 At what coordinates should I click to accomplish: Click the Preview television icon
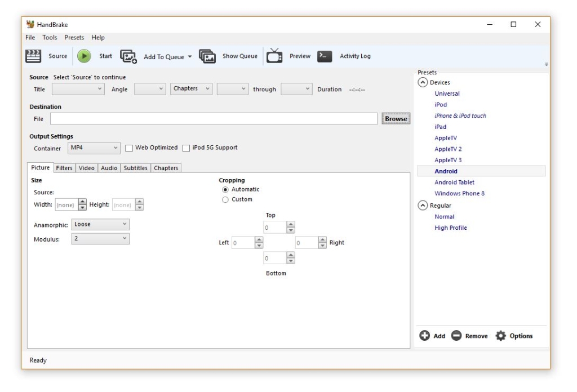(x=274, y=56)
